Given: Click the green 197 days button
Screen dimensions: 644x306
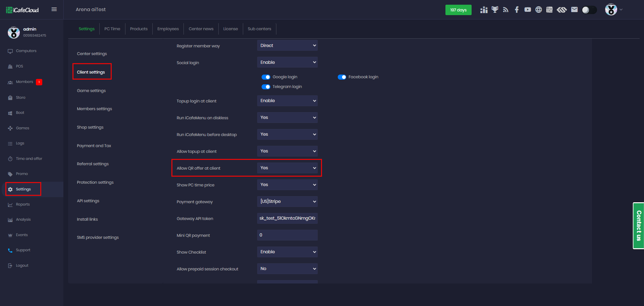Looking at the screenshot, I should click(458, 10).
